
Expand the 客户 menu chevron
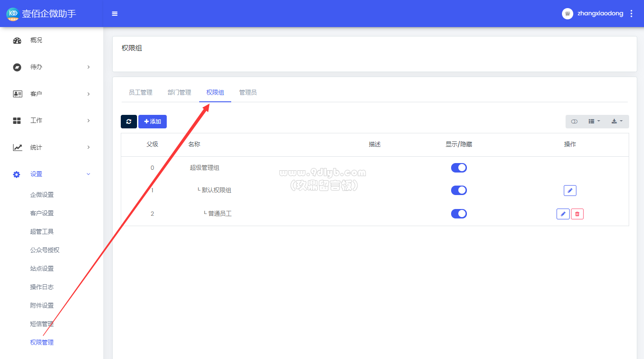tap(88, 94)
